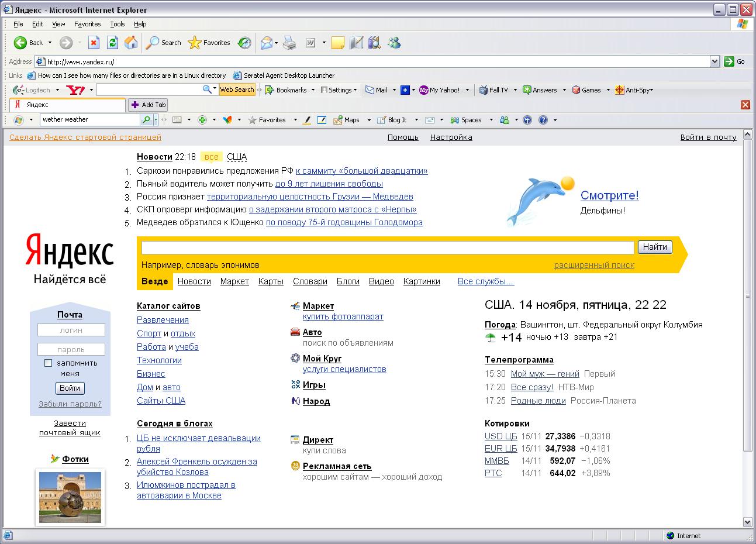Expand the address bar dropdown
The image size is (756, 544).
coord(714,61)
